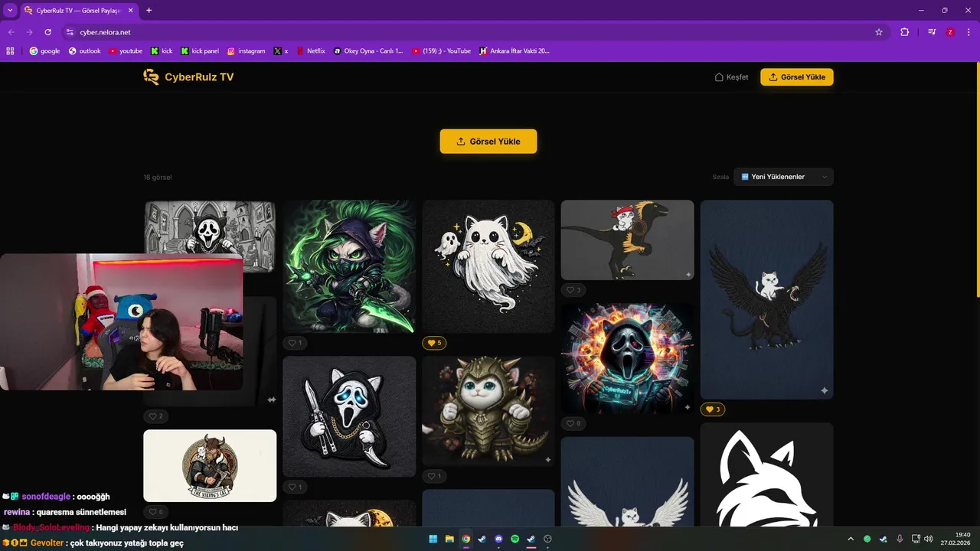Open the volume tray icon
This screenshot has width=980, height=551.
[x=929, y=539]
